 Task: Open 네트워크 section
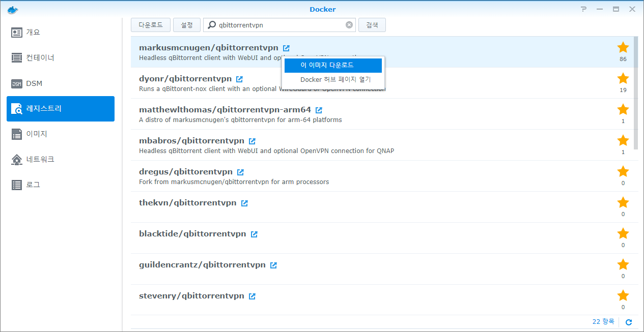pos(61,160)
